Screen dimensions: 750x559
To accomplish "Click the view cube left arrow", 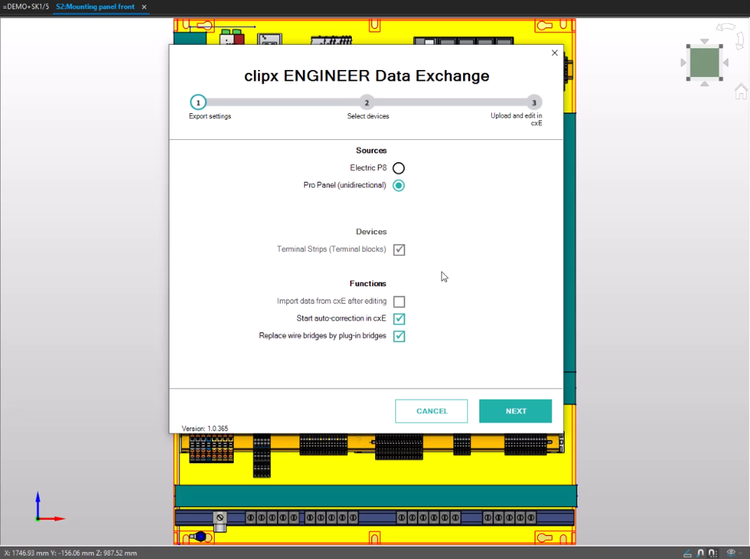I will [684, 64].
